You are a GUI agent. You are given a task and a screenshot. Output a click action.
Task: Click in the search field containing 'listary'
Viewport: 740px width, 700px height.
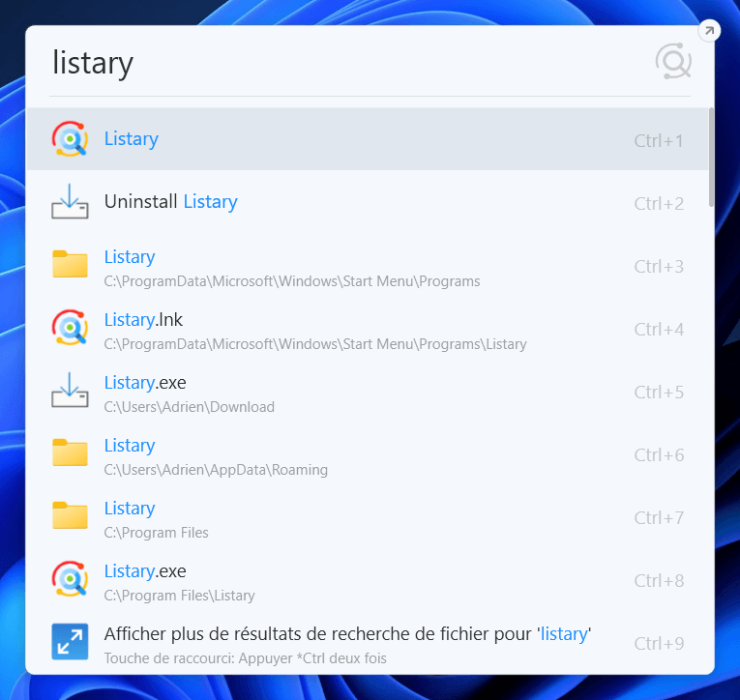[349, 62]
